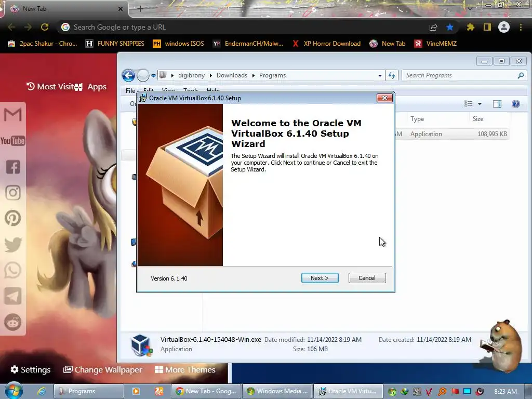
Task: Change the Explorer view style icon
Action: (468, 104)
